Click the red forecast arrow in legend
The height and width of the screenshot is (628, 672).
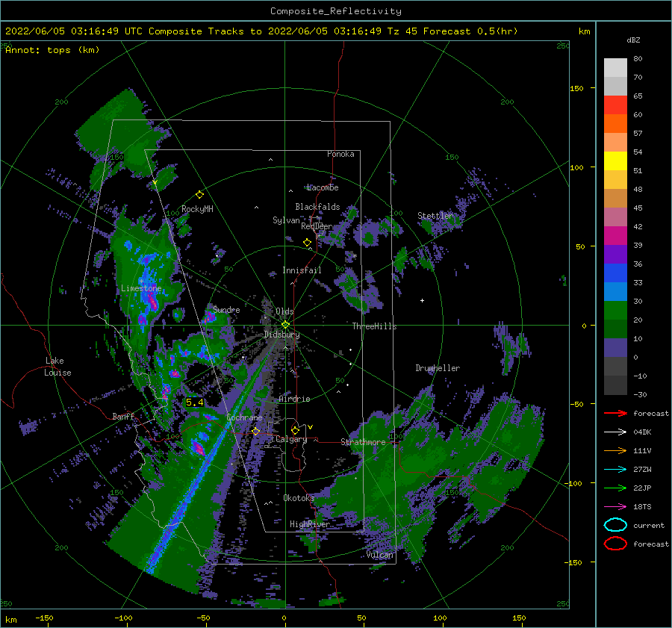(x=615, y=413)
